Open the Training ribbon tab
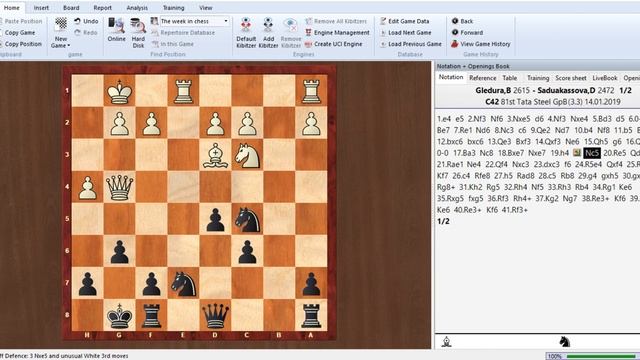The image size is (640, 360). click(173, 8)
